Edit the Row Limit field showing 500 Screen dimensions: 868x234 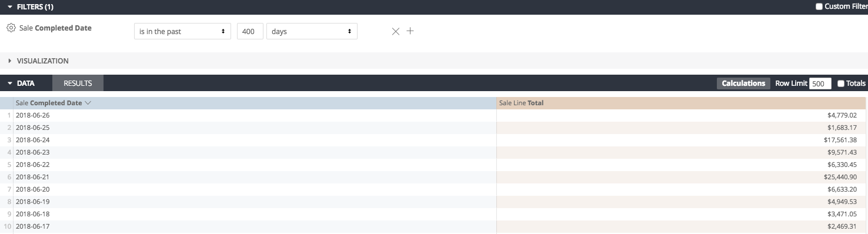click(820, 83)
